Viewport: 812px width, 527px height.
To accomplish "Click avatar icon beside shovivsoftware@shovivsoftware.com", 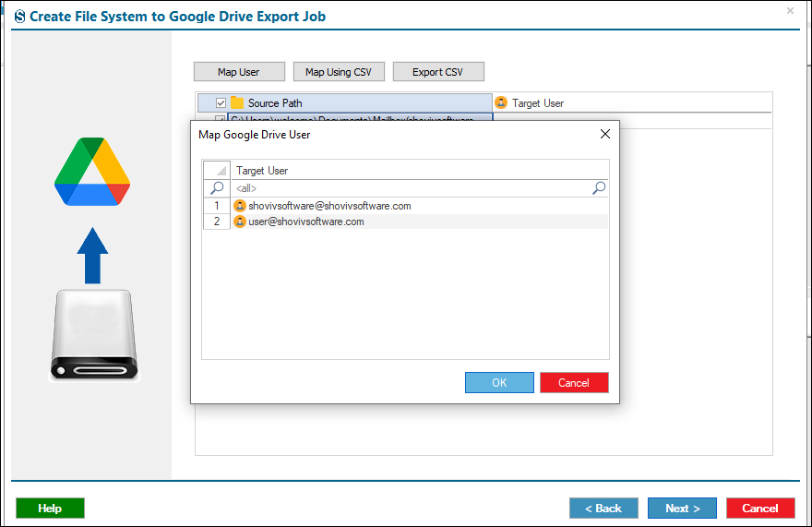I will click(x=240, y=206).
